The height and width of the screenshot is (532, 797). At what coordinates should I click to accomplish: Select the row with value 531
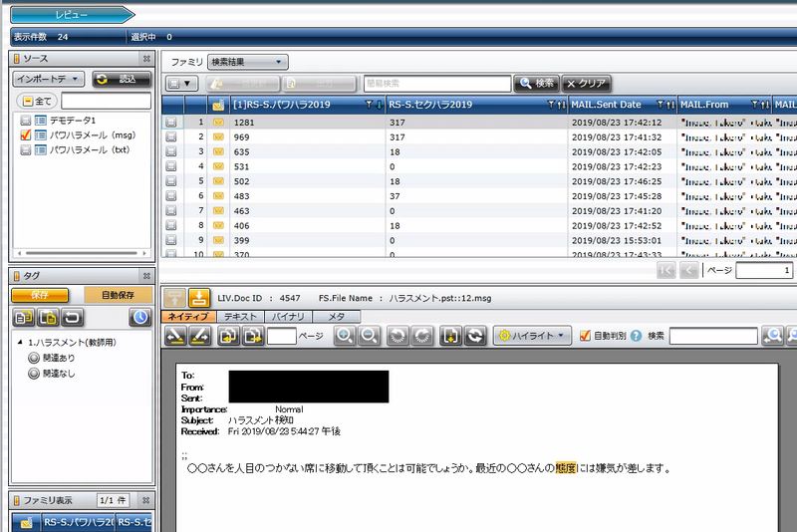pos(479,166)
